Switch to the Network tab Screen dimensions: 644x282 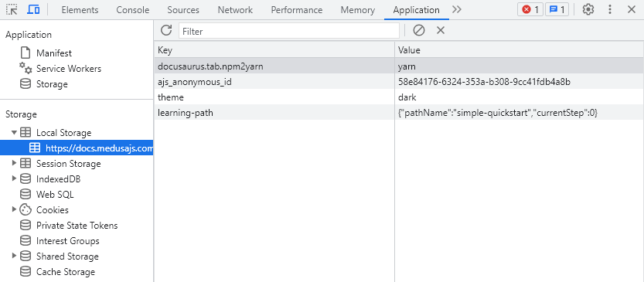(x=235, y=10)
